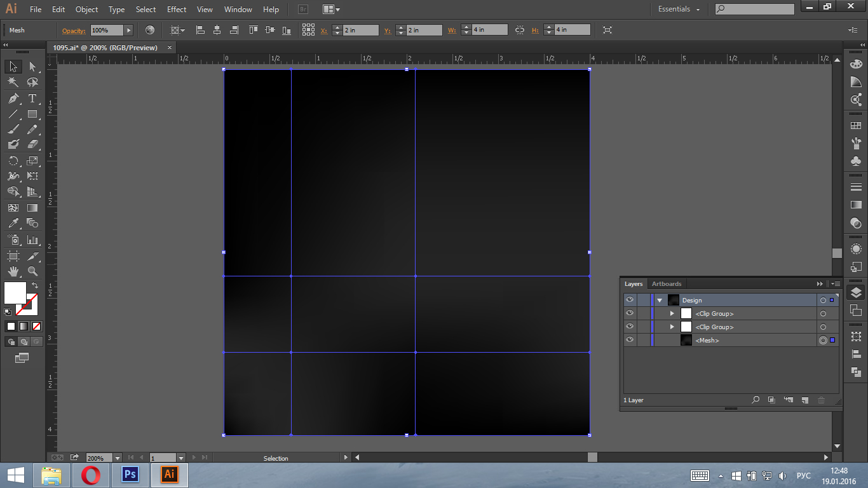Screen dimensions: 868x488
Task: Select the Hand tool
Action: [x=13, y=271]
